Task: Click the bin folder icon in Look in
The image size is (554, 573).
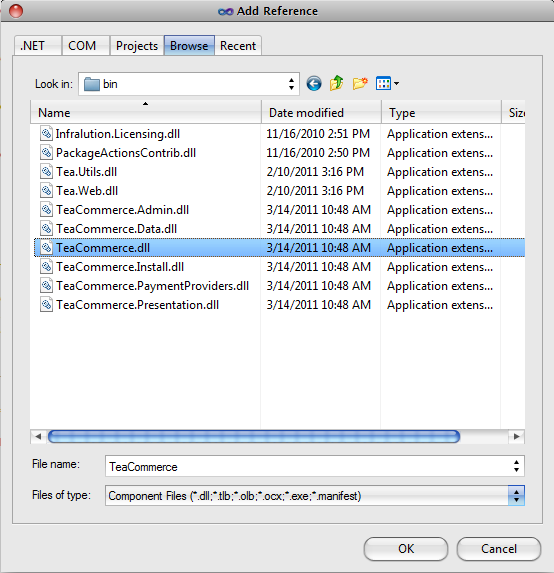Action: pyautogui.click(x=91, y=84)
